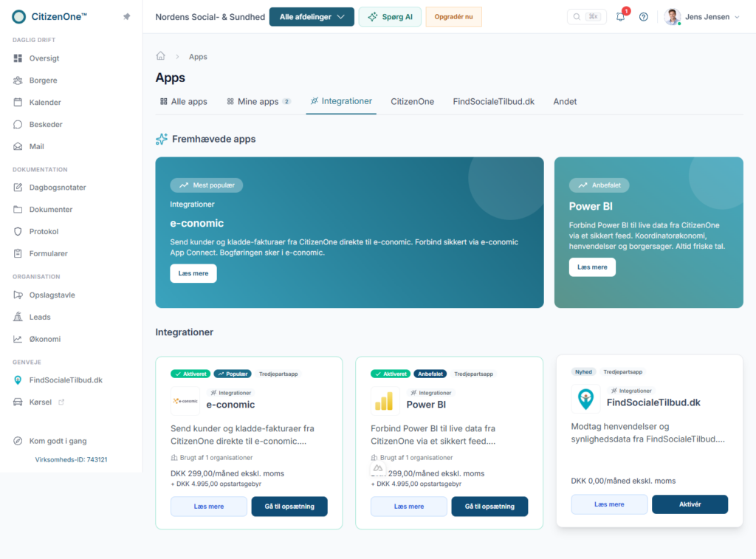Click the FindSocialeTilbud.dk card logo

(x=585, y=399)
